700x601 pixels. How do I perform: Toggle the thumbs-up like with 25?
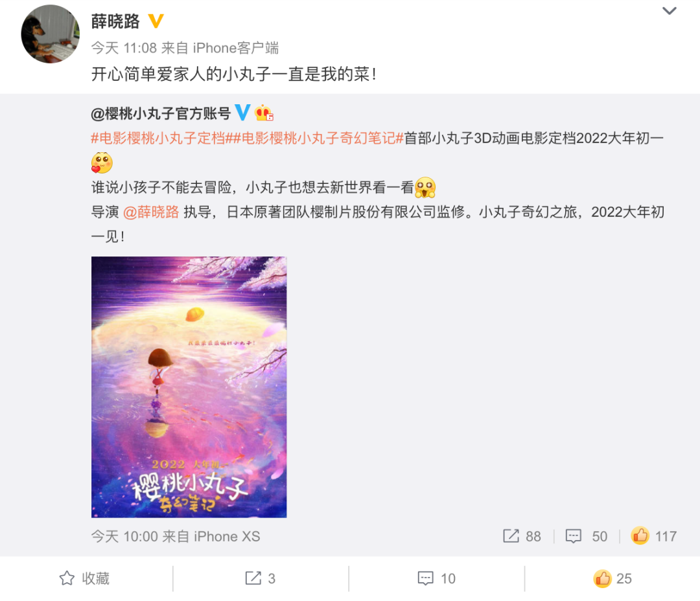(602, 578)
